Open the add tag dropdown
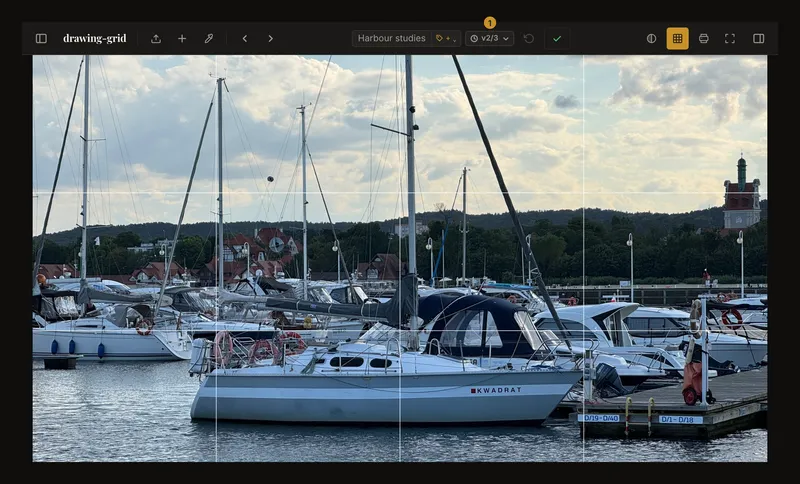The image size is (800, 484). (446, 38)
